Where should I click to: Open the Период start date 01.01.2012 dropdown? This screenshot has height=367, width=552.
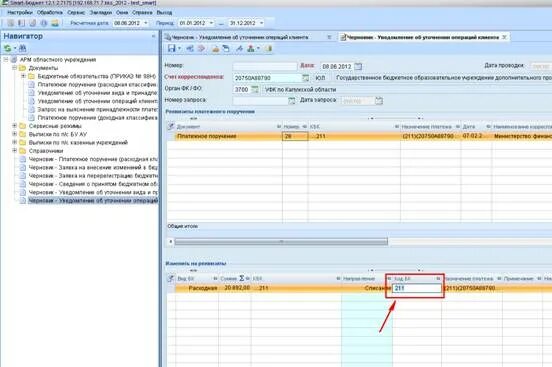pyautogui.click(x=211, y=23)
